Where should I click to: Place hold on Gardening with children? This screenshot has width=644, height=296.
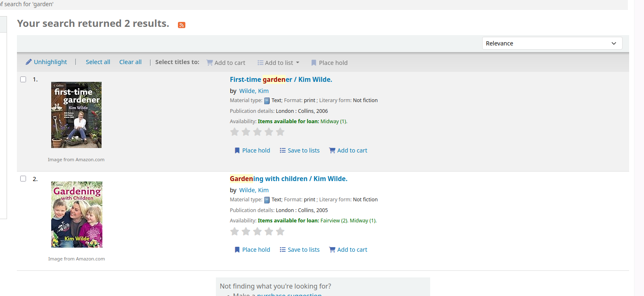252,250
